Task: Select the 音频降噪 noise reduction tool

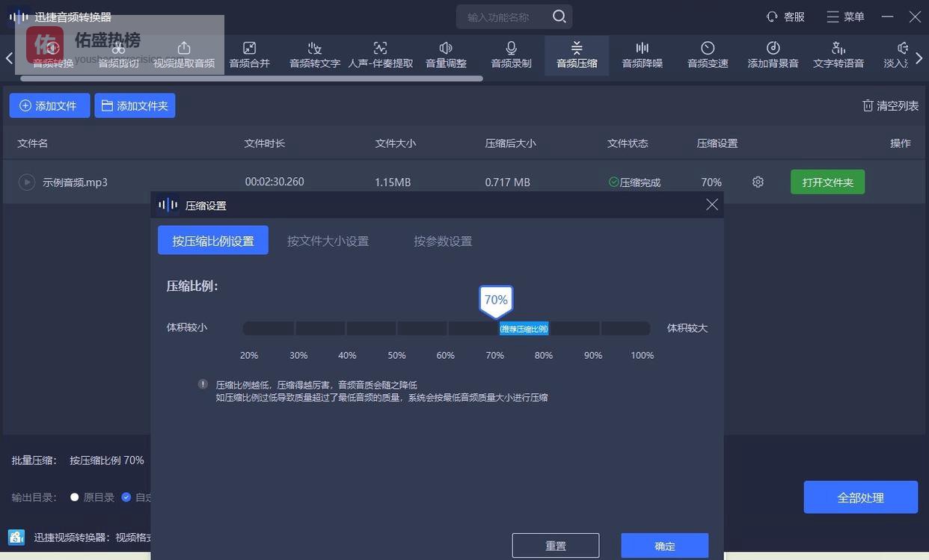Action: (x=642, y=55)
